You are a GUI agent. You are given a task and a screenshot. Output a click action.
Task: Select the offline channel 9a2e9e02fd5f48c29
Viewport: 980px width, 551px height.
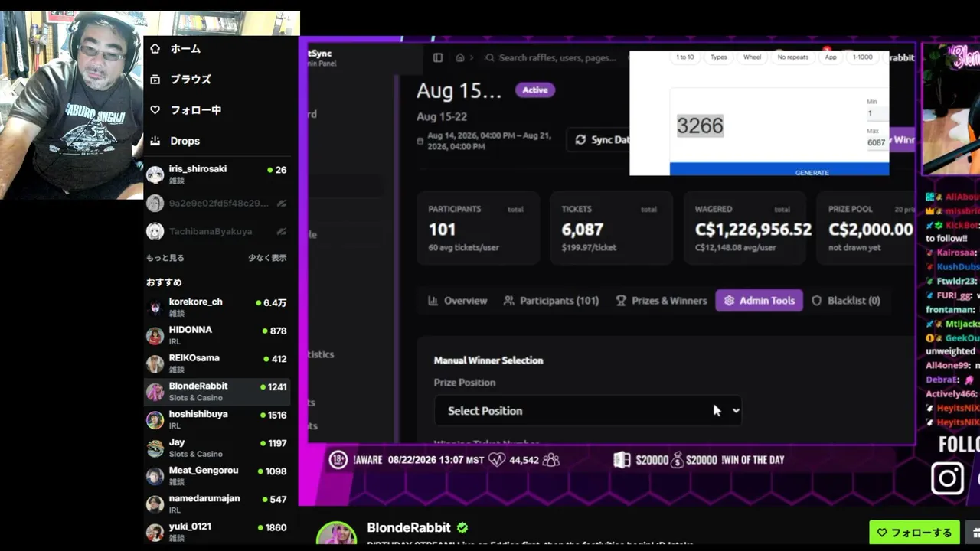pyautogui.click(x=217, y=203)
